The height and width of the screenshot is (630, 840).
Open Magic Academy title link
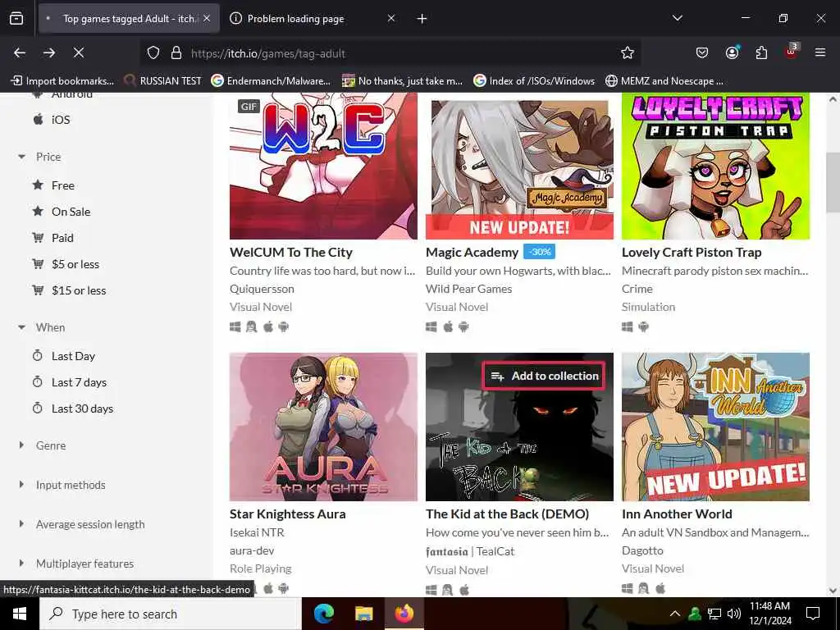pos(472,253)
